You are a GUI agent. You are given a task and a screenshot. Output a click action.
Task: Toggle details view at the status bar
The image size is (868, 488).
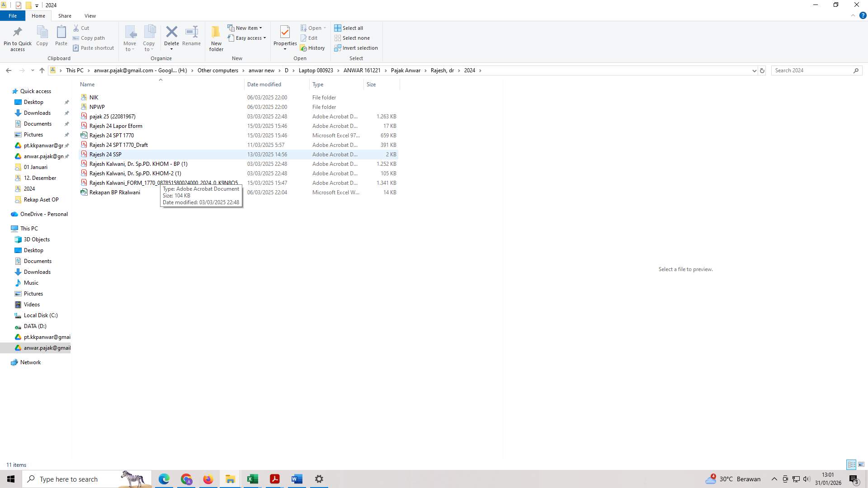(x=851, y=465)
